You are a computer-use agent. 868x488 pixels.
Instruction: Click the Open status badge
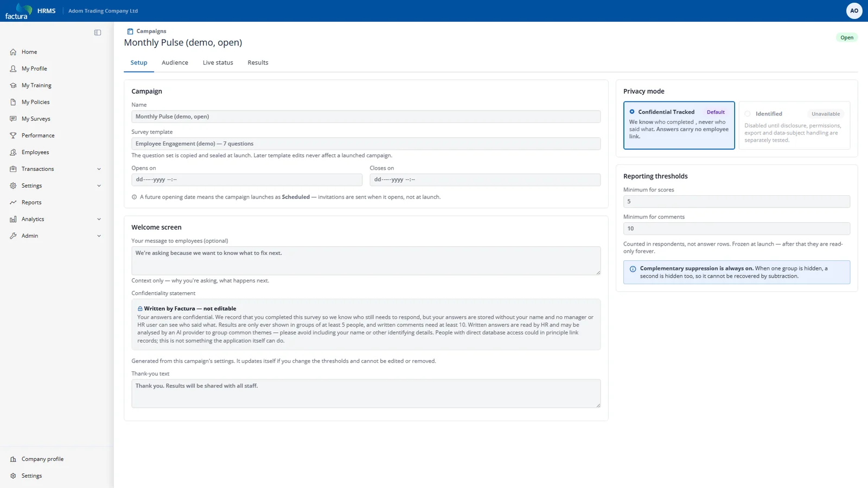coord(847,37)
